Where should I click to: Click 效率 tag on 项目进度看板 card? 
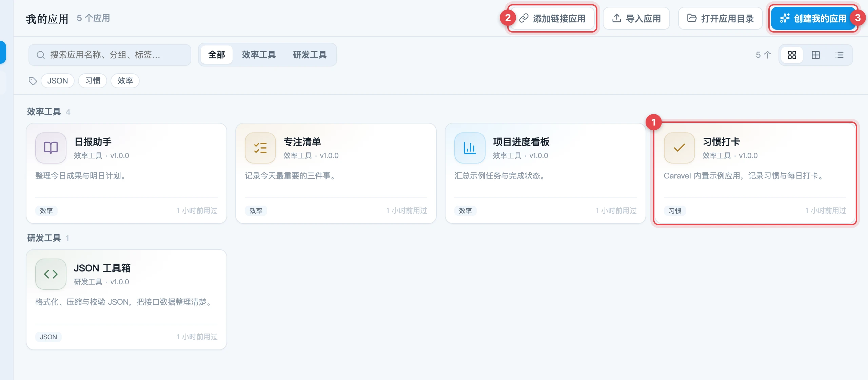tap(466, 211)
